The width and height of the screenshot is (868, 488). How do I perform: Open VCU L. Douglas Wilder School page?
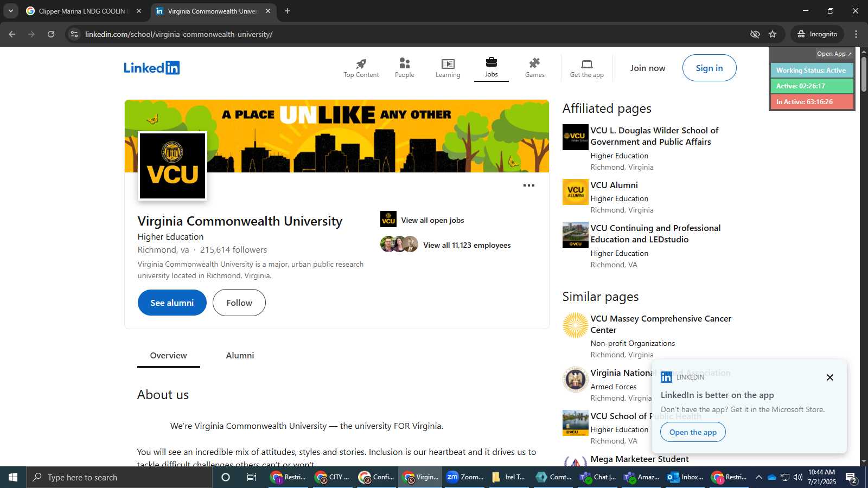click(x=654, y=136)
